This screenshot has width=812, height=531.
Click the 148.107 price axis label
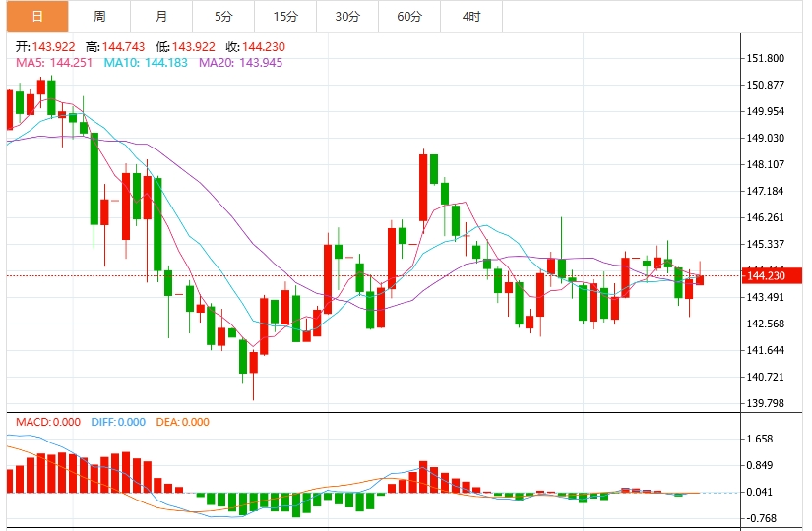pyautogui.click(x=766, y=164)
